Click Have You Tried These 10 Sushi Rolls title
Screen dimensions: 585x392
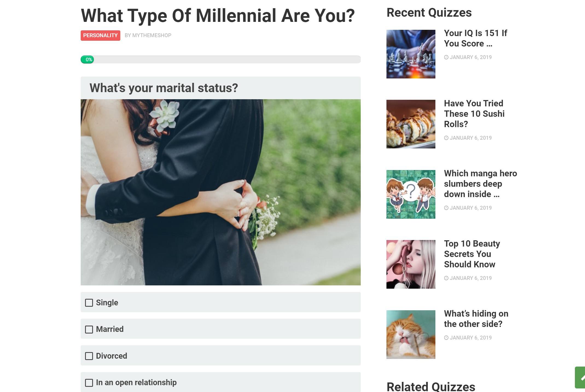pos(474,113)
